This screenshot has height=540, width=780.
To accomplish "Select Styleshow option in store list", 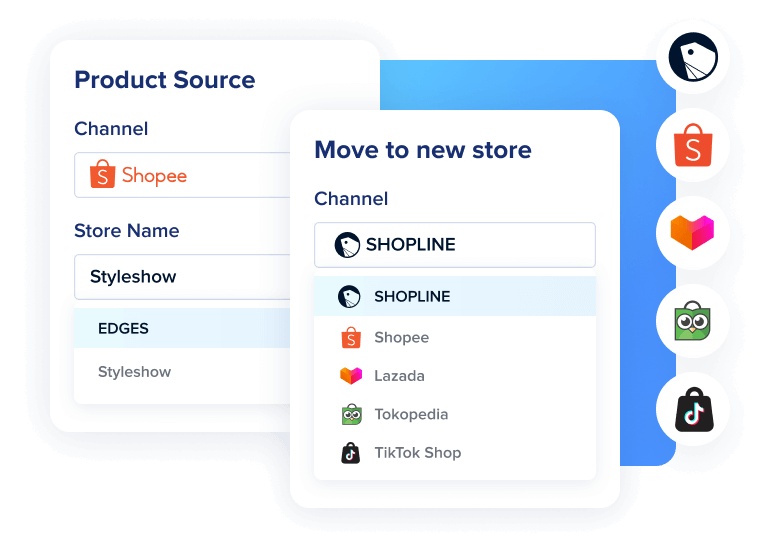I will pyautogui.click(x=182, y=372).
